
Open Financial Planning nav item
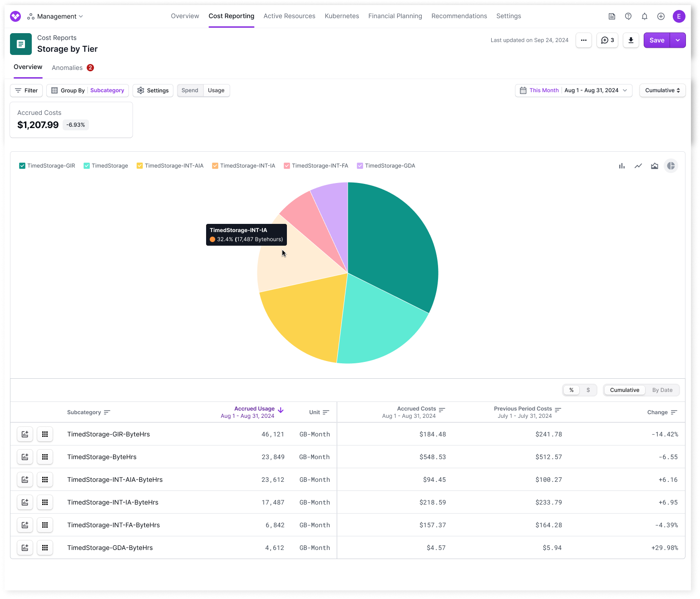tap(395, 16)
